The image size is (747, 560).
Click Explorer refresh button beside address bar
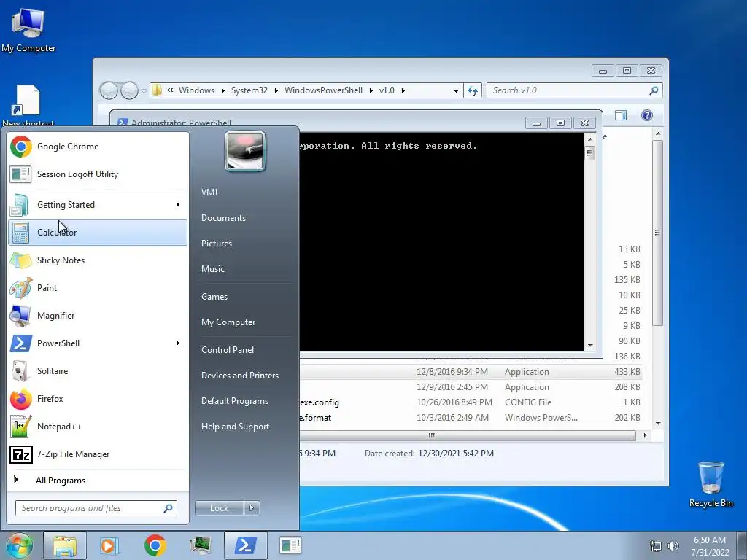pyautogui.click(x=473, y=90)
